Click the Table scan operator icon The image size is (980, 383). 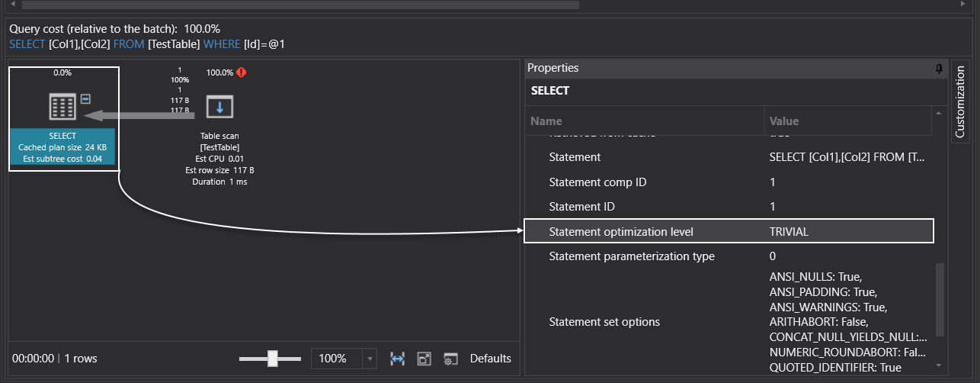219,107
